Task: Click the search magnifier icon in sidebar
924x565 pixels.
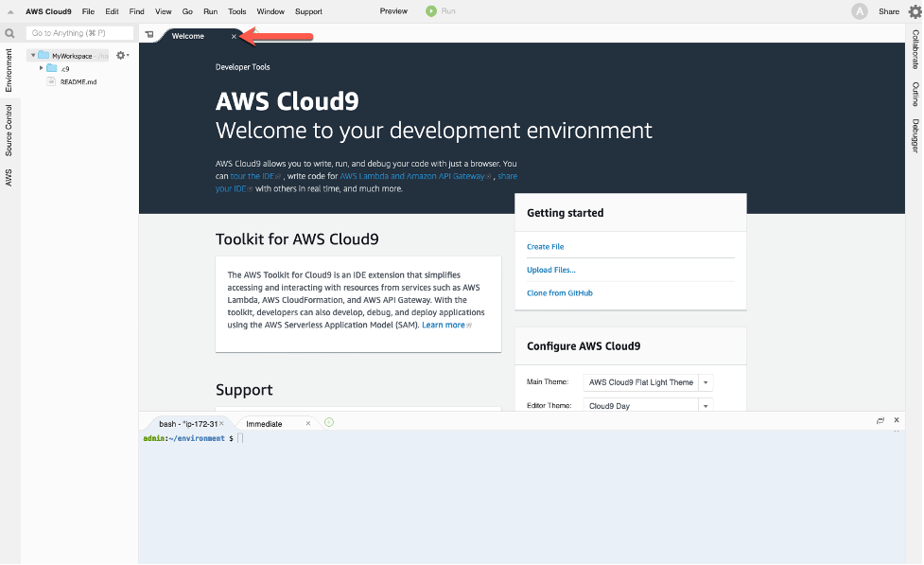Action: (9, 33)
